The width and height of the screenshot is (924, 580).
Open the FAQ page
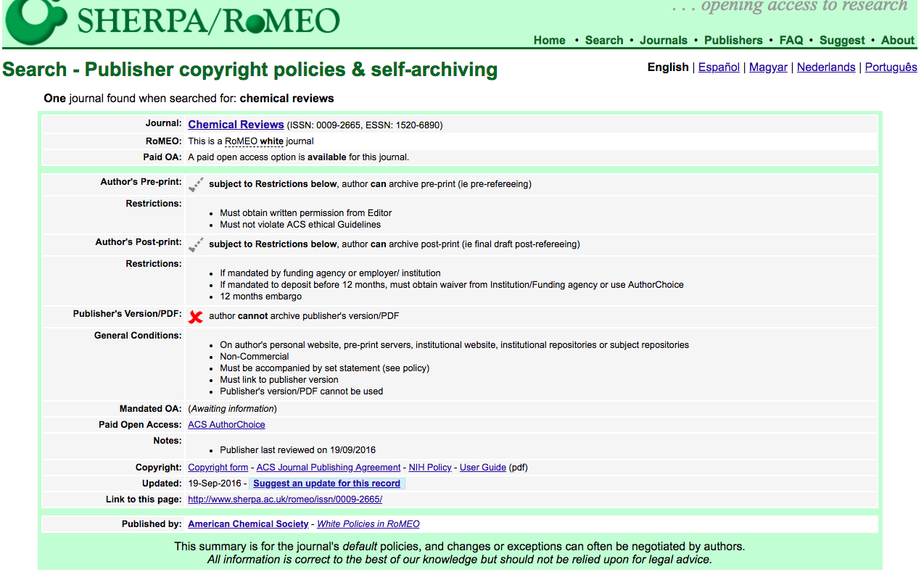pyautogui.click(x=791, y=41)
